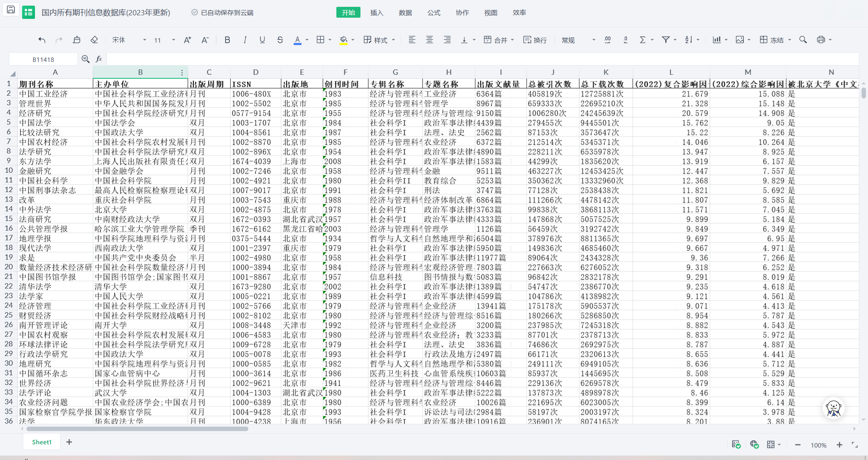This screenshot has width=868, height=460.
Task: Click the search magnifier in toolbar
Action: click(803, 40)
